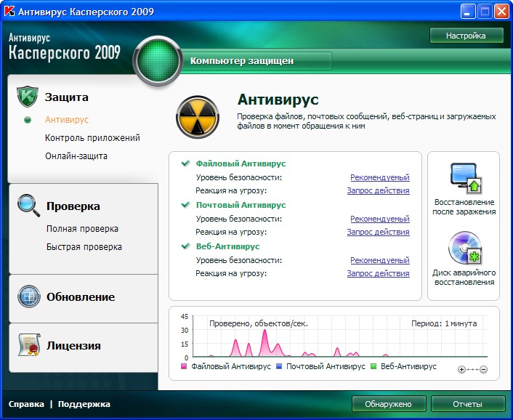
Task: Click the Файловый Антивирус legend label
Action: tap(231, 366)
